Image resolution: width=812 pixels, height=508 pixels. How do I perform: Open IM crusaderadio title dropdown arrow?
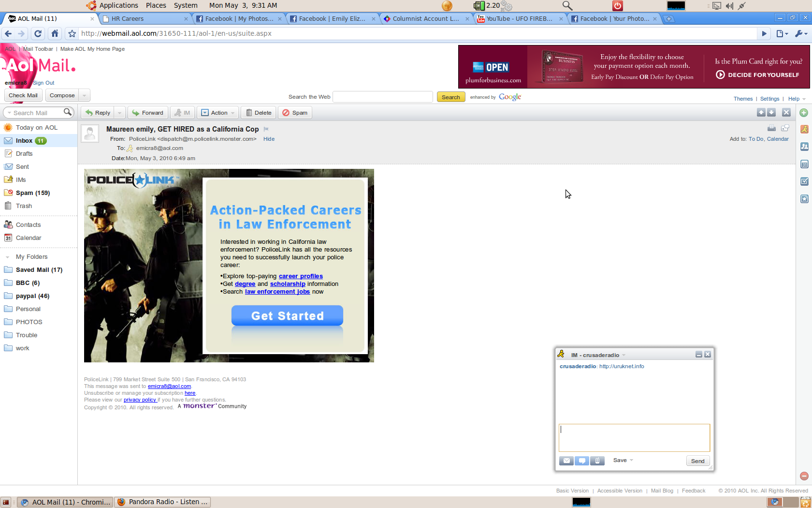tap(623, 355)
